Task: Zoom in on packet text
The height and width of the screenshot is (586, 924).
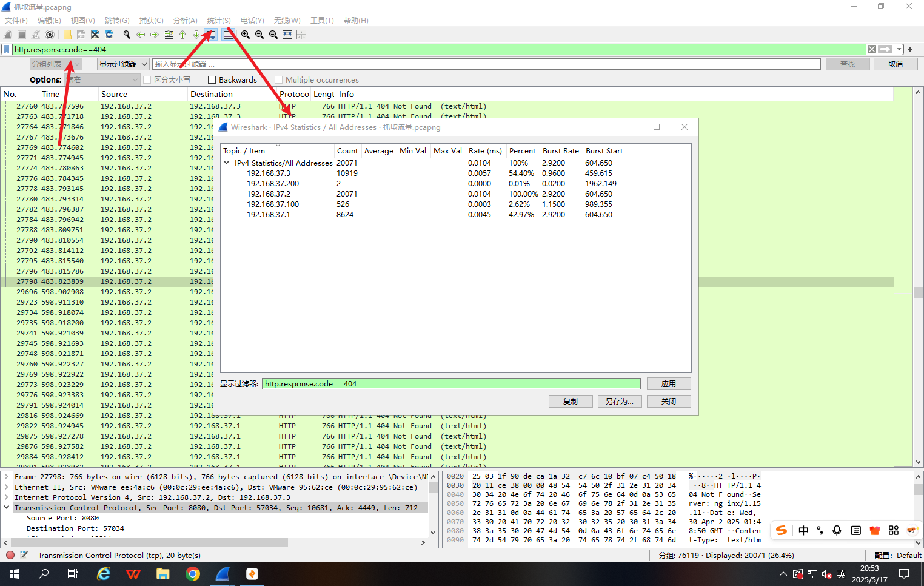Action: (246, 35)
